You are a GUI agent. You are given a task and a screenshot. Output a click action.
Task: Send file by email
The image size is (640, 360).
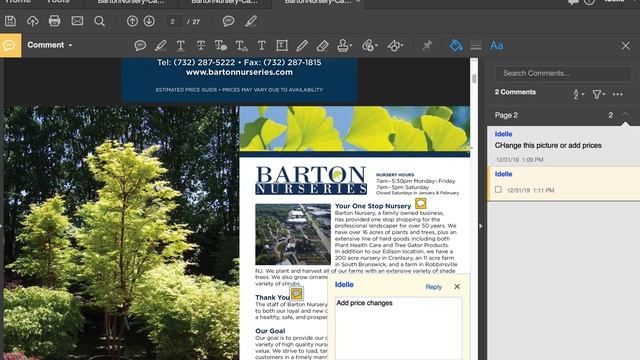(77, 21)
